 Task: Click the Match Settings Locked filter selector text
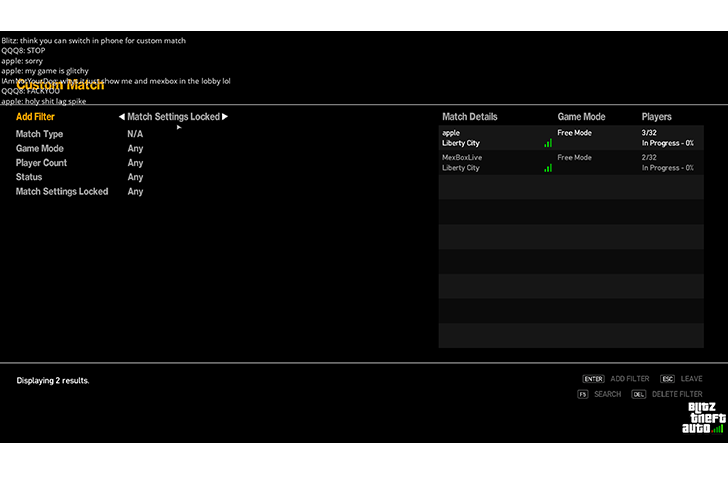tap(173, 117)
